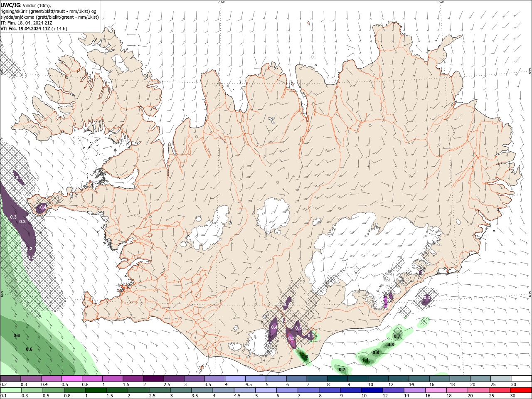Select the 'rigning/skúrir (grænt/blátt/rautt' header line
This screenshot has width=532, height=399.
tap(49, 11)
